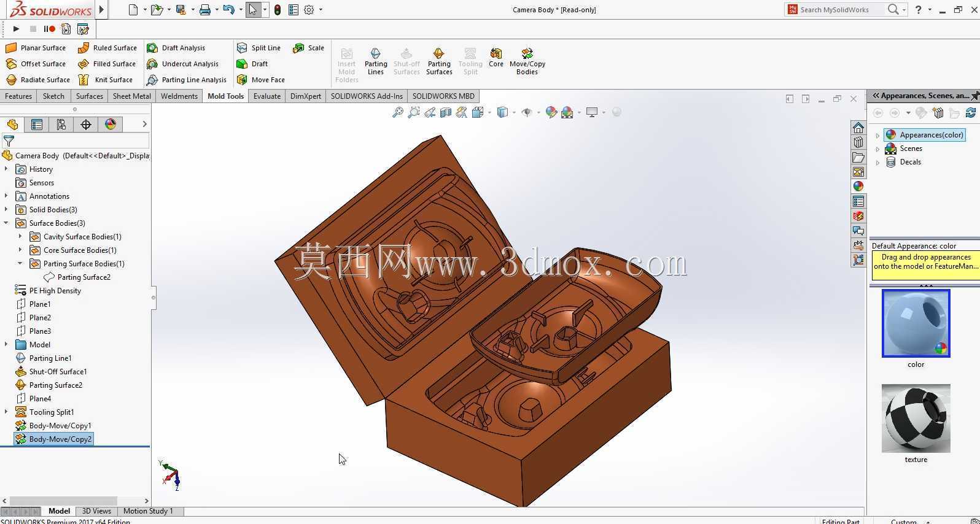Viewport: 980px width, 524px height.
Task: Open the Help question mark menu
Action: pyautogui.click(x=919, y=10)
